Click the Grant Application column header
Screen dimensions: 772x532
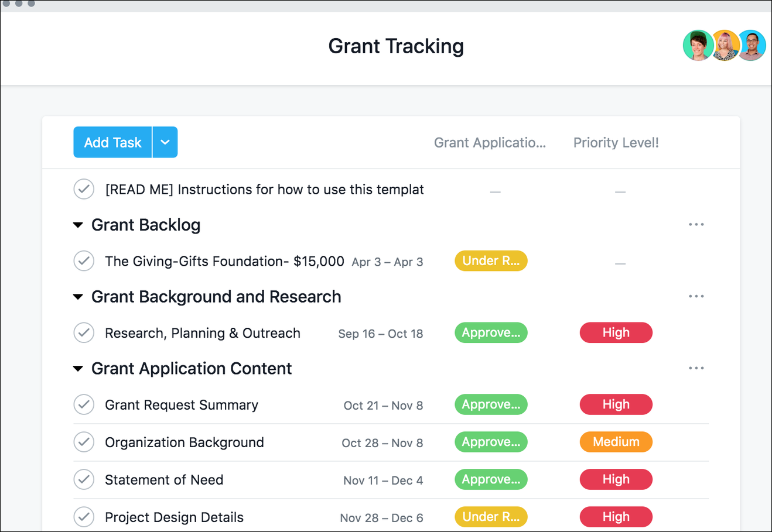pos(490,142)
